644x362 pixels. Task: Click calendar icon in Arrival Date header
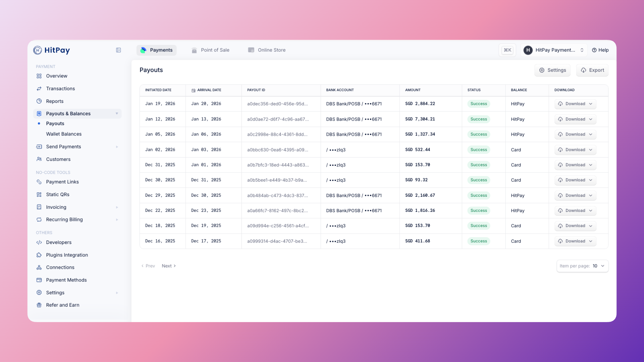pyautogui.click(x=193, y=90)
